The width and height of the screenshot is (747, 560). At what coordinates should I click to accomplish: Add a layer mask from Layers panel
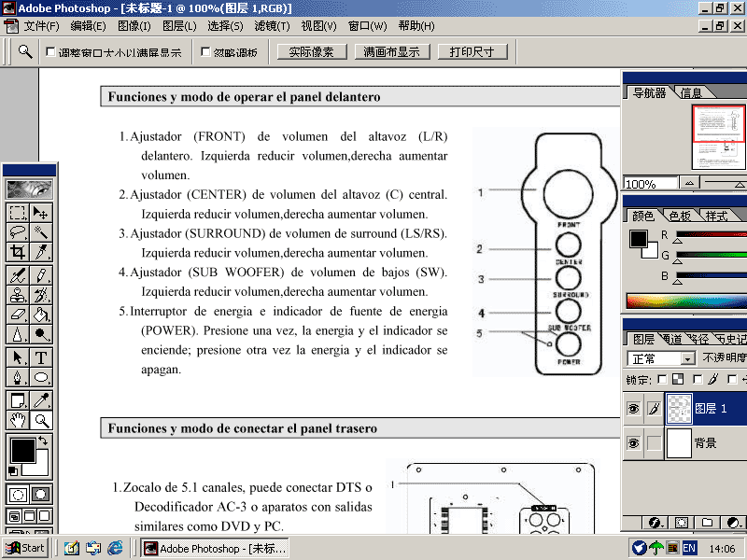682,523
